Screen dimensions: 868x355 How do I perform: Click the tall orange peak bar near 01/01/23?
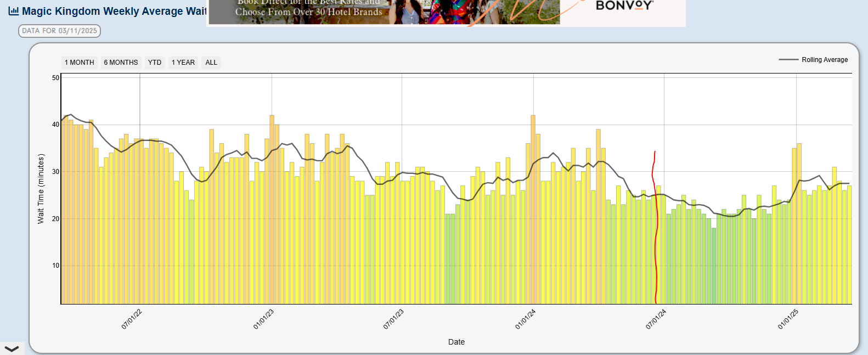tap(272, 209)
